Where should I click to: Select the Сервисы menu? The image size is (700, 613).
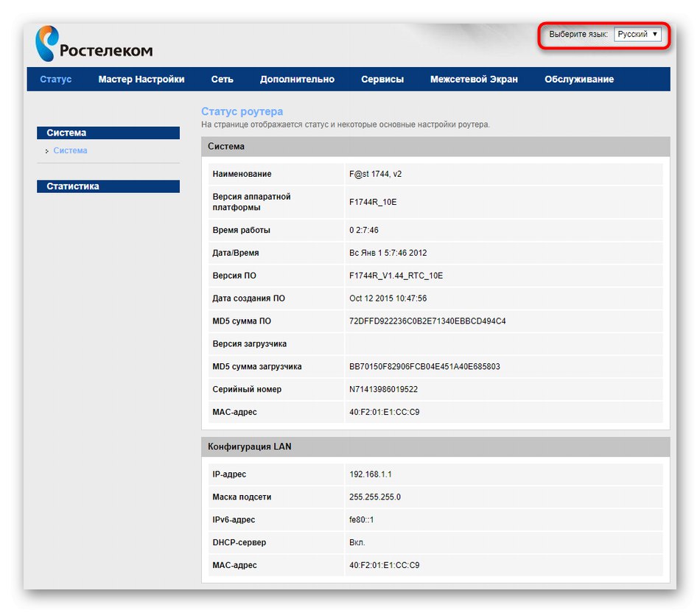point(382,80)
